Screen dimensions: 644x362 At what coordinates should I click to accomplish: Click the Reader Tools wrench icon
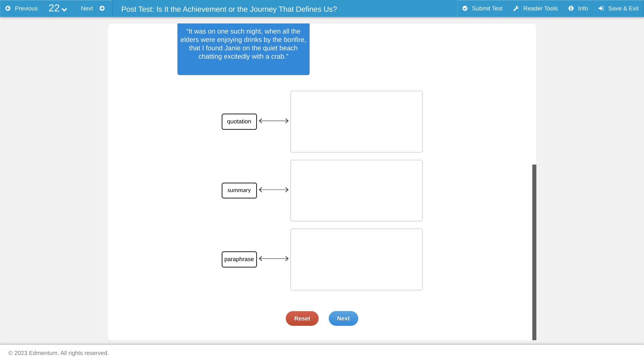516,8
